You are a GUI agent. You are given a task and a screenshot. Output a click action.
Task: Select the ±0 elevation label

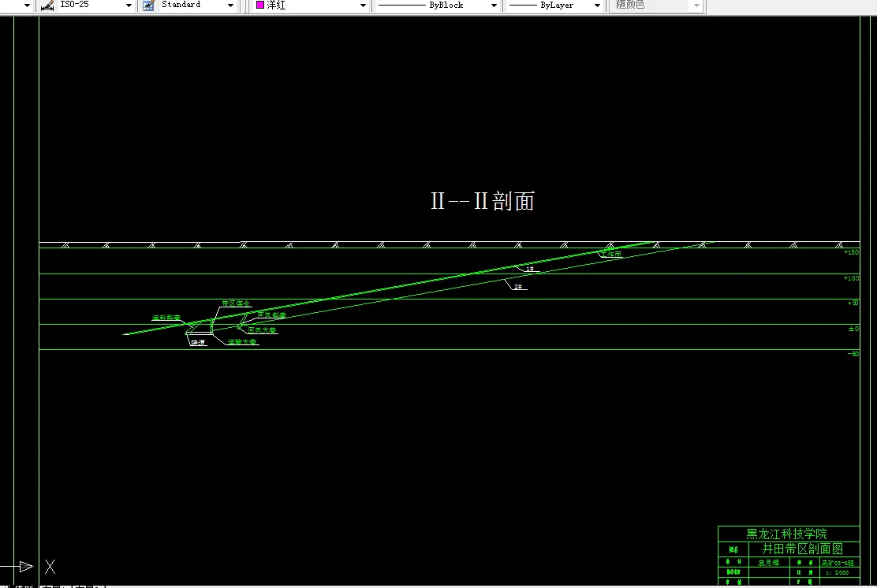coord(853,329)
